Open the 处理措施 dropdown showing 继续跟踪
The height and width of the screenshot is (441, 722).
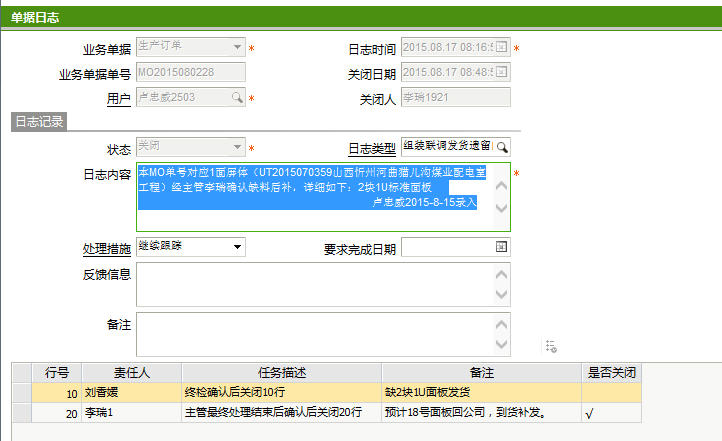(237, 247)
